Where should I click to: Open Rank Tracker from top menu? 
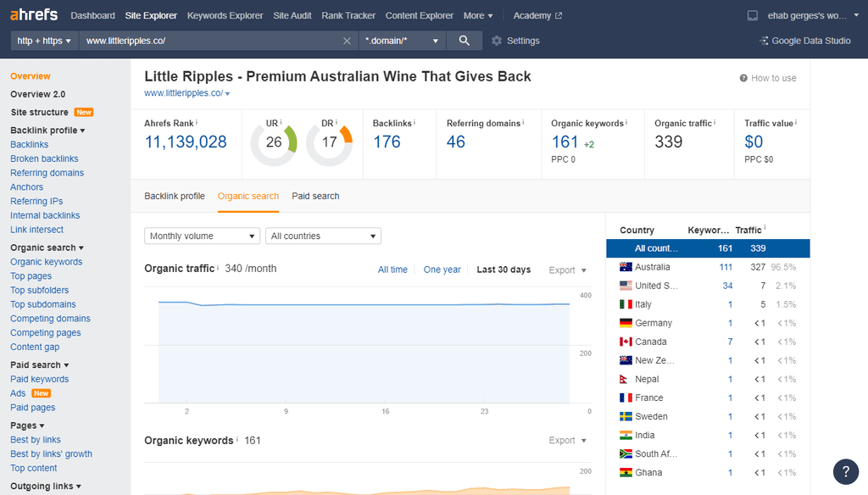click(x=348, y=15)
